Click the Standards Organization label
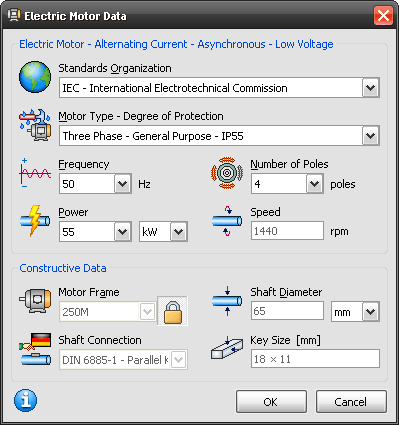399x425 pixels. 115,68
